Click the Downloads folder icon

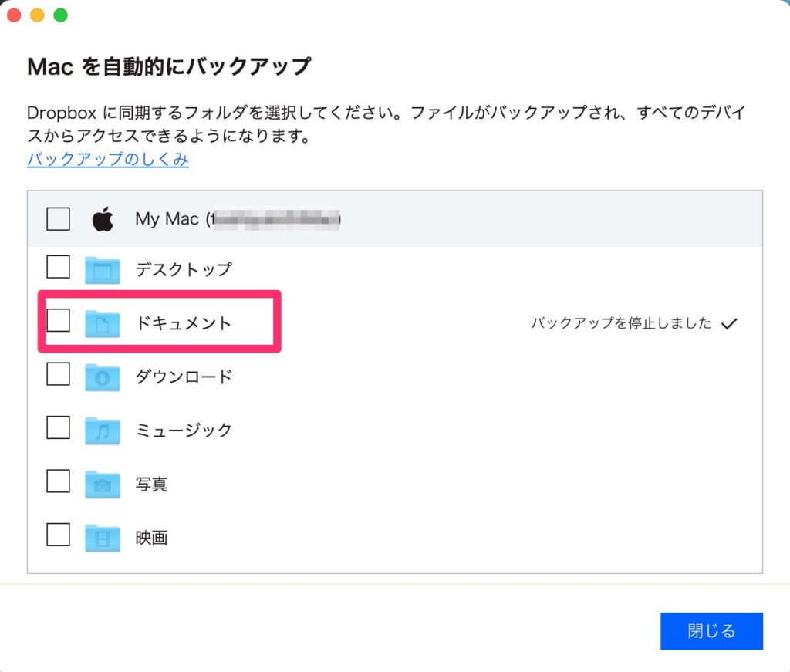[103, 377]
